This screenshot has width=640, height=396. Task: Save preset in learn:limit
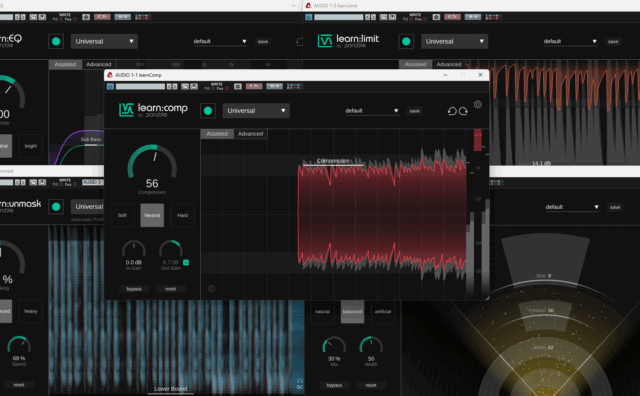tap(613, 41)
